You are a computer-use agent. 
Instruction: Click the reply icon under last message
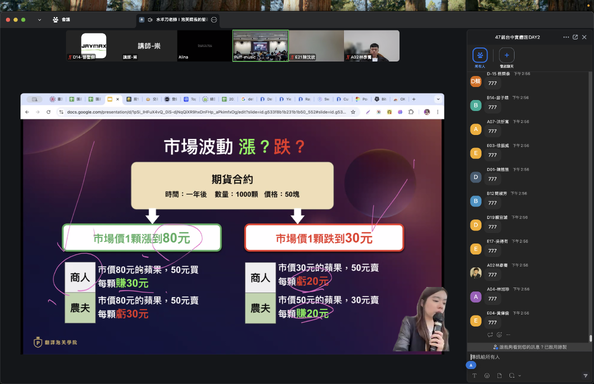coord(490,335)
